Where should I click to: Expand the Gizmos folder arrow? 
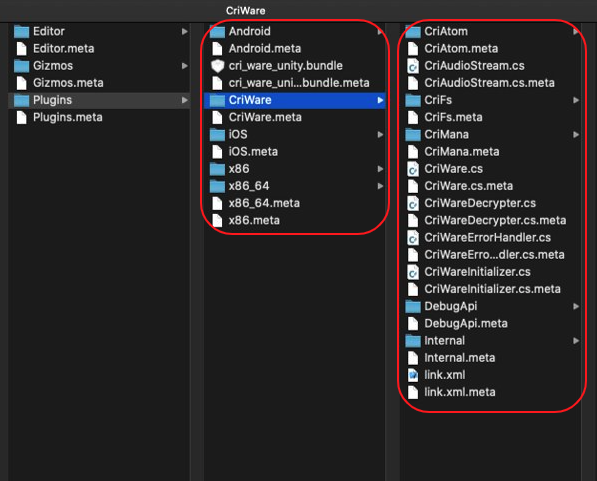(x=185, y=66)
